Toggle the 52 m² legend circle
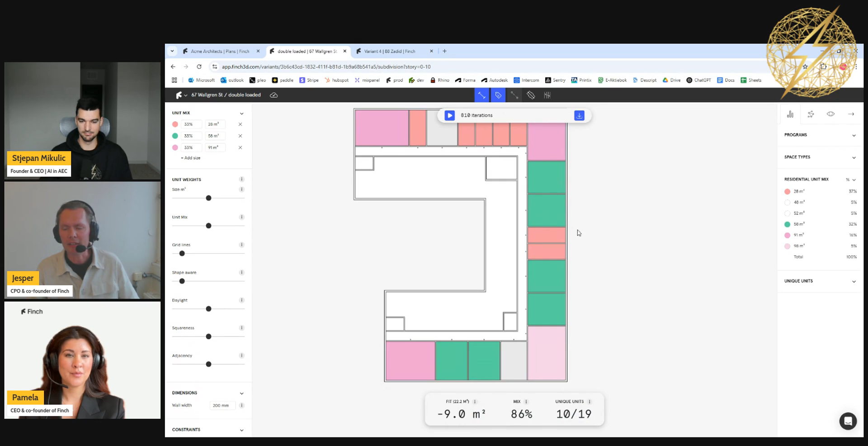The width and height of the screenshot is (868, 446). click(787, 214)
